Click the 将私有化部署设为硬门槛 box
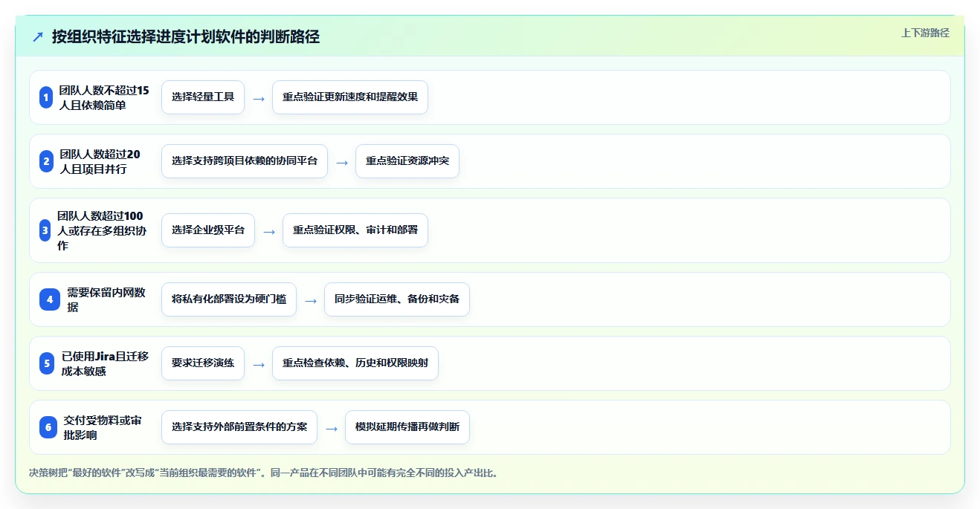Screen dimensions: 980x509 pyautogui.click(x=229, y=299)
